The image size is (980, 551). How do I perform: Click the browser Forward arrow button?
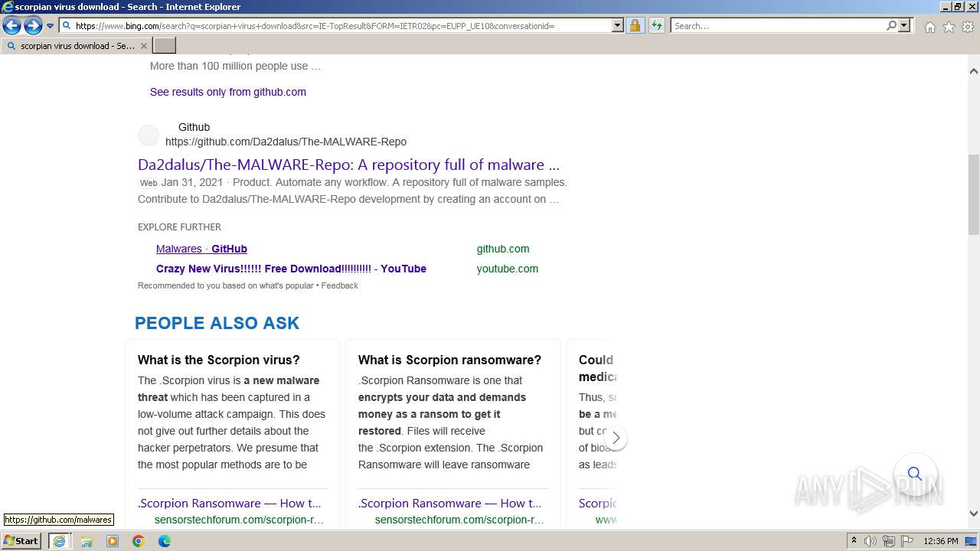[x=33, y=26]
